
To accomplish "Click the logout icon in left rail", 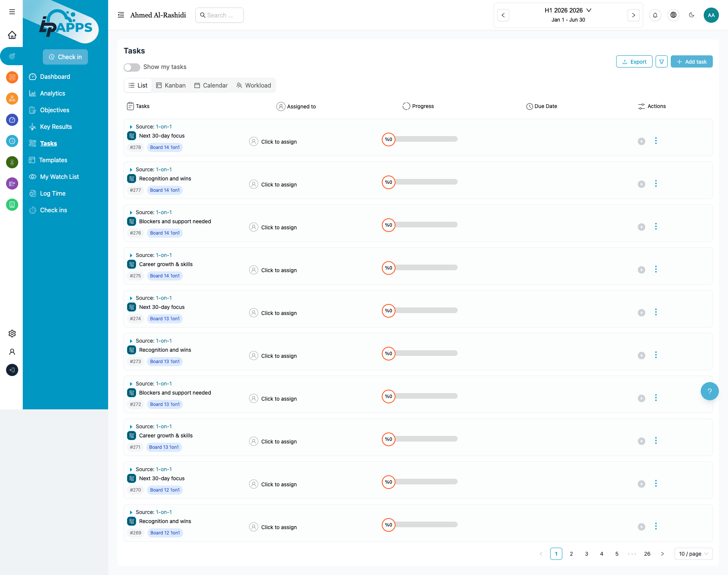I will point(12,370).
